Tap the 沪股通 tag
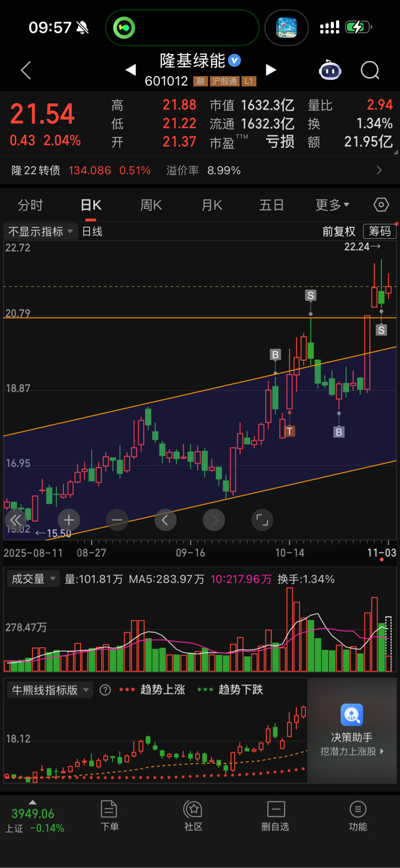The width and height of the screenshot is (400, 868). 225,81
